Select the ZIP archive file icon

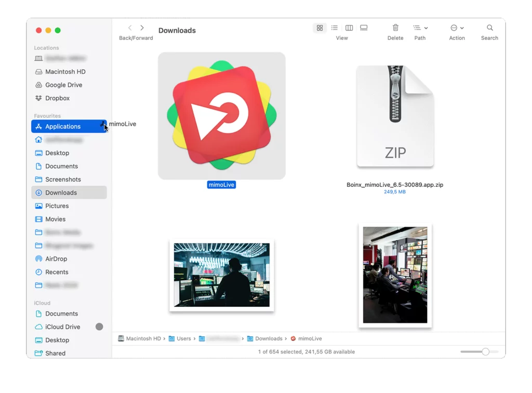coord(395,116)
